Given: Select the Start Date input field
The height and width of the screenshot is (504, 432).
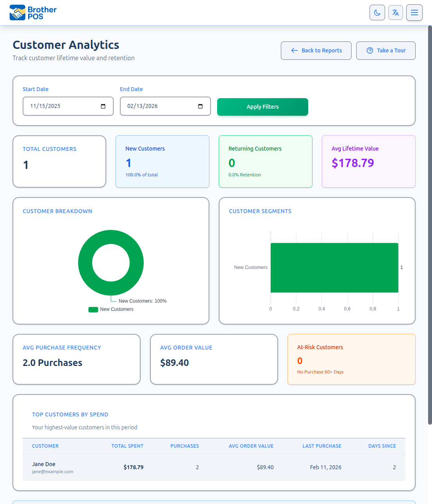Looking at the screenshot, I should click(x=62, y=106).
